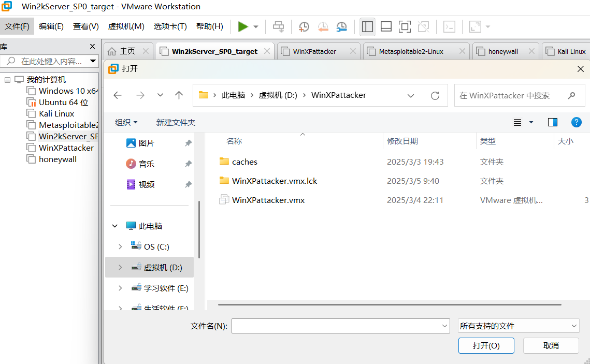Select the WinXPattacker.vmx file
Screen dimensions: 590x364
point(268,200)
